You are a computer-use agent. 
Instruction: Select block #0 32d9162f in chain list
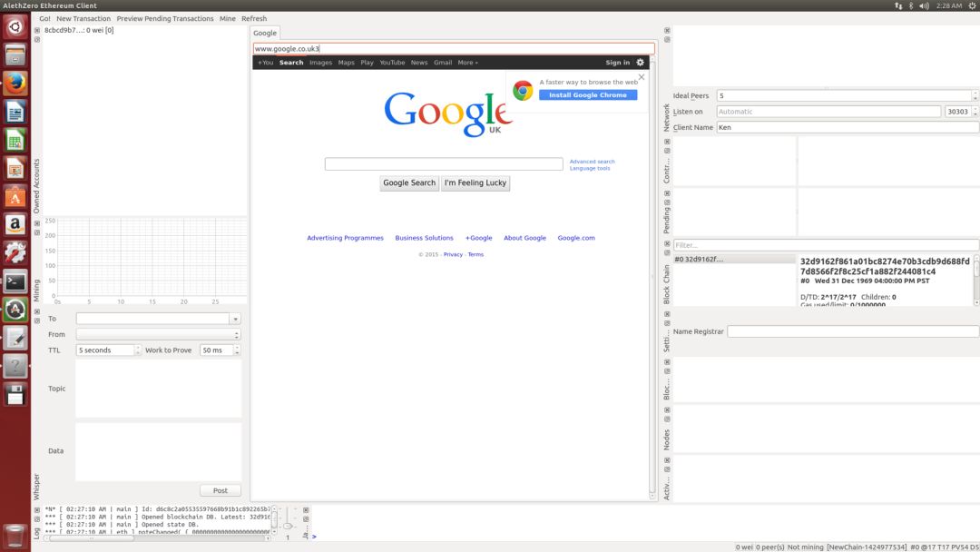point(734,259)
